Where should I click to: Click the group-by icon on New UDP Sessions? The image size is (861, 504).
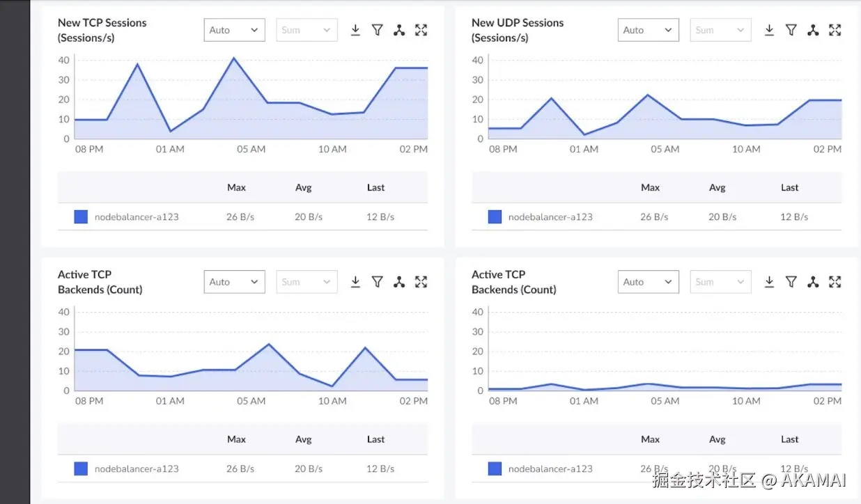[x=813, y=30]
